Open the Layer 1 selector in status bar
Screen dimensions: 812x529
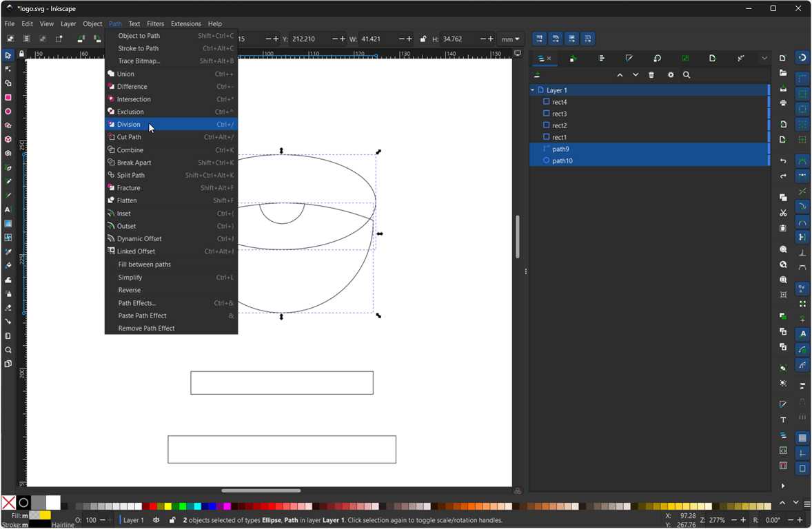click(134, 520)
